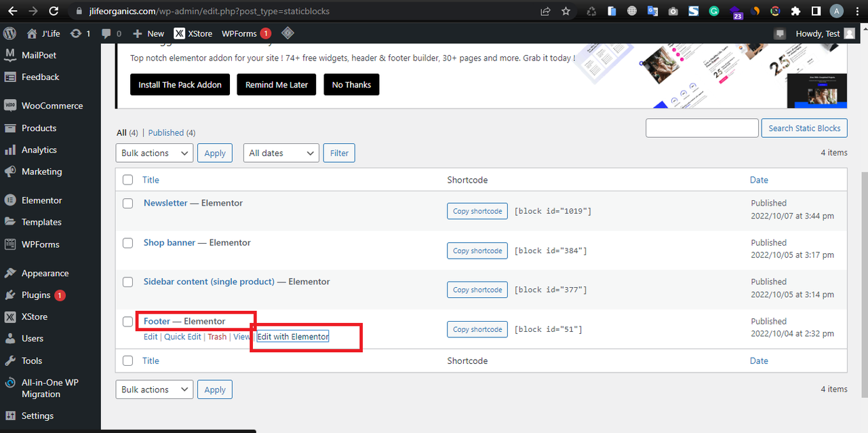This screenshot has height=433, width=868.
Task: Click Remind Me Later button
Action: click(277, 85)
